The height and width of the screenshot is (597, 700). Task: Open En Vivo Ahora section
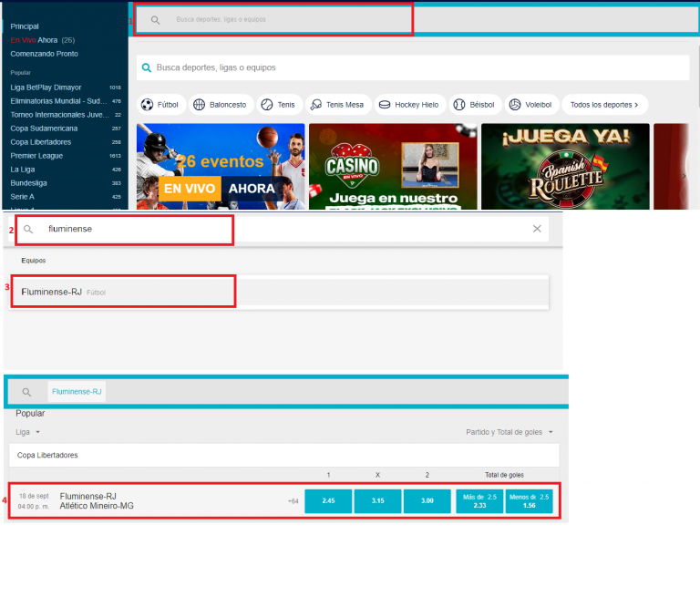(x=43, y=40)
